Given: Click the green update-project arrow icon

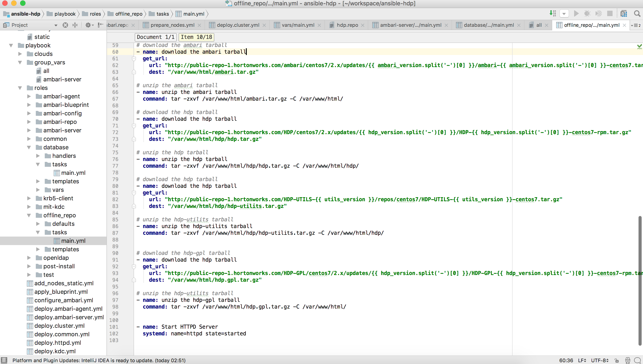Looking at the screenshot, I should tap(552, 13).
